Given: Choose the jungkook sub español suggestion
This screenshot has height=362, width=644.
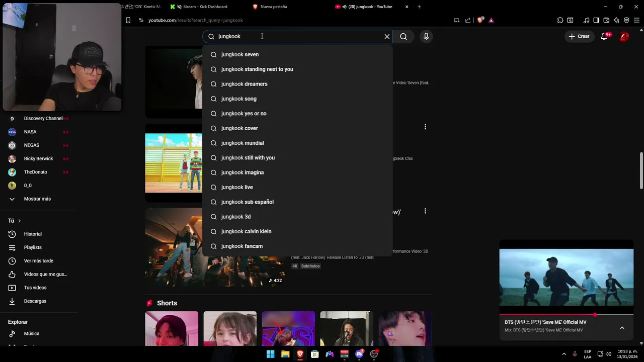Looking at the screenshot, I should pyautogui.click(x=297, y=202).
